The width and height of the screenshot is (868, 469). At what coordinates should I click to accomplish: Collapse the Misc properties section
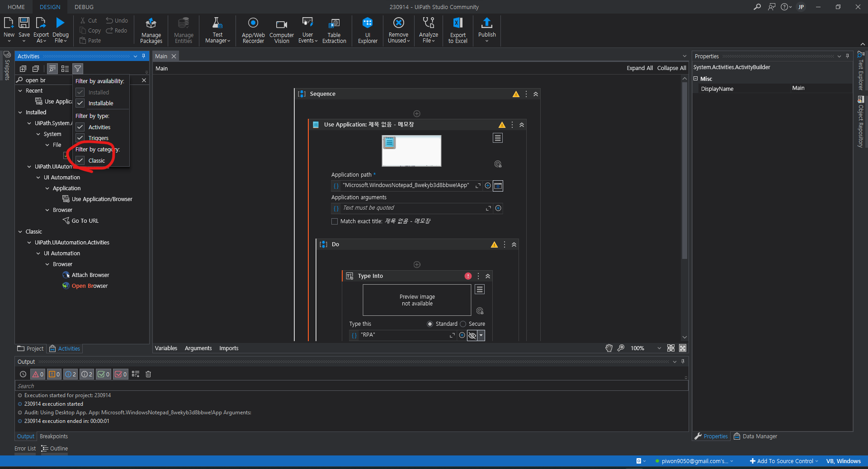coord(696,79)
